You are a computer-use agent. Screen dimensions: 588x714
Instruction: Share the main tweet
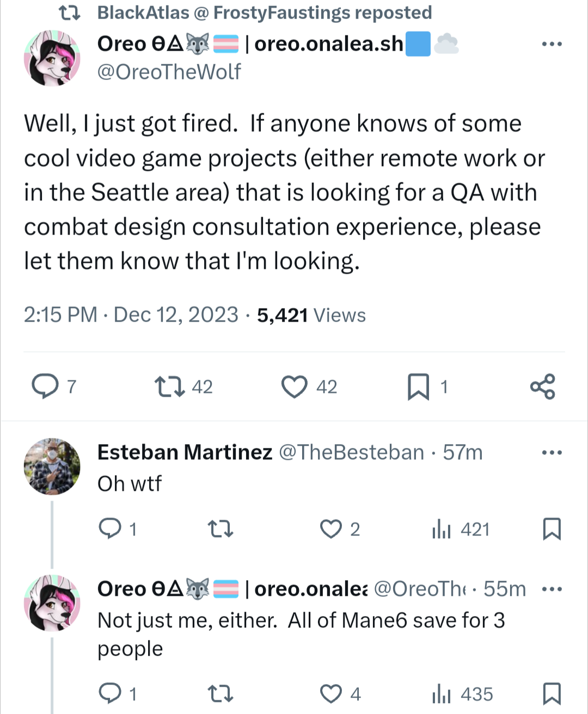[542, 387]
